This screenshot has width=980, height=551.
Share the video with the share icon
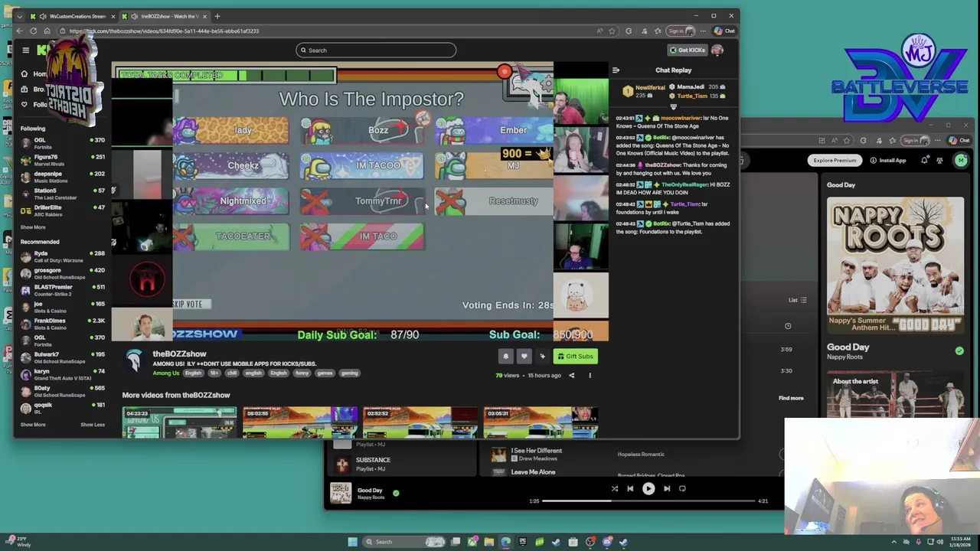click(x=571, y=376)
